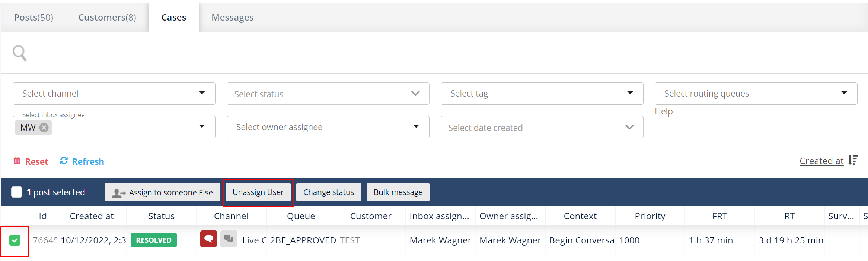Open the Messages tab

pyautogui.click(x=233, y=18)
